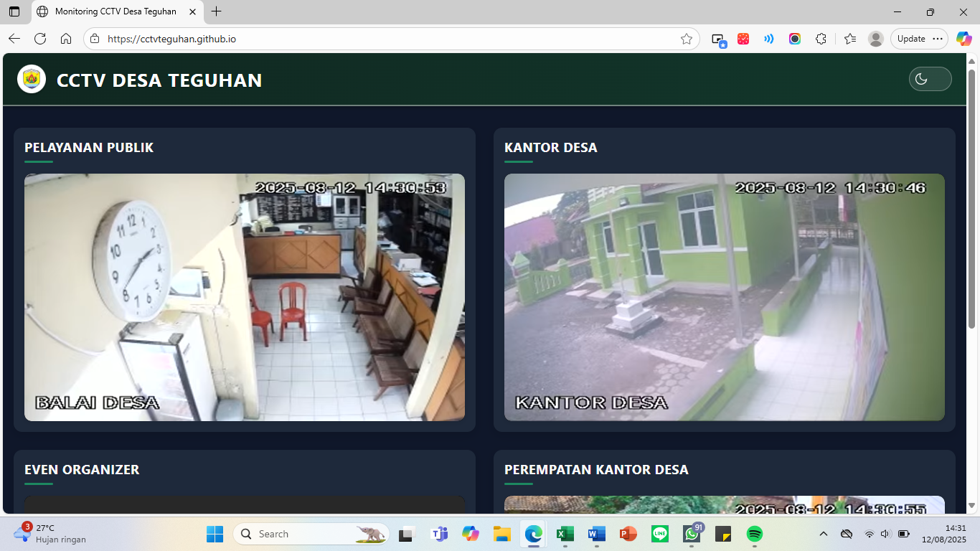
Task: Open the browser profile avatar
Action: click(x=876, y=39)
